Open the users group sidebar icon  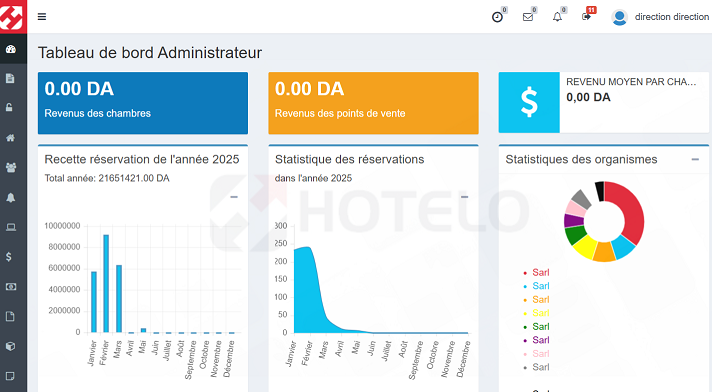pyautogui.click(x=11, y=168)
